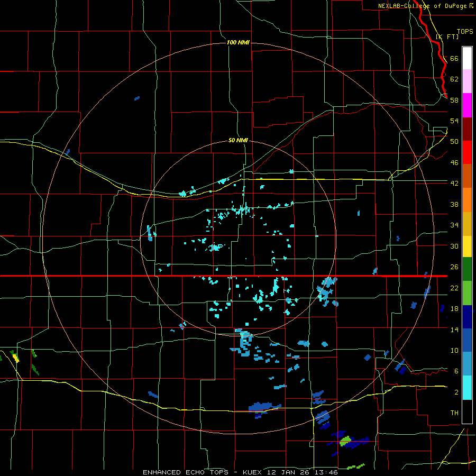Select the bright red legend swatch
The width and height of the screenshot is (476, 476).
467,152
